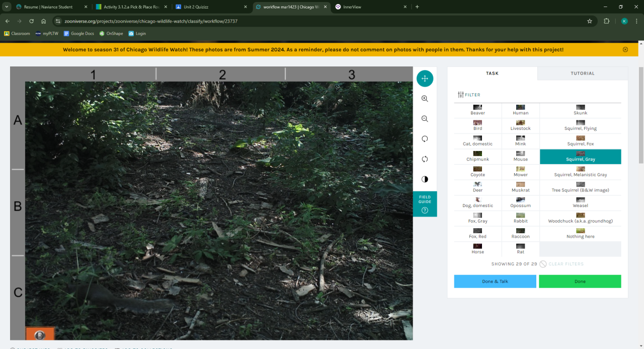644x349 pixels.
Task: Switch to Unit 2 Quizizz tab
Action: coord(211,7)
